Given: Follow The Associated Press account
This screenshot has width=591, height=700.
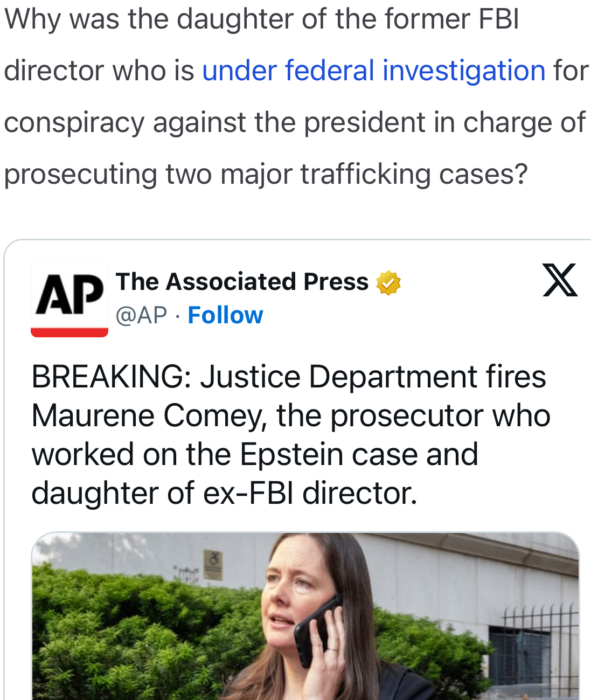Looking at the screenshot, I should coord(225,315).
